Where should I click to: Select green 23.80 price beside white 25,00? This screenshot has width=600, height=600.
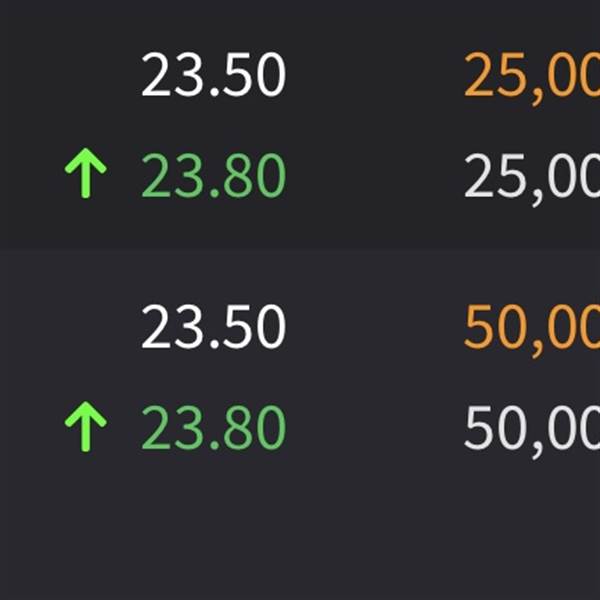coord(214,175)
